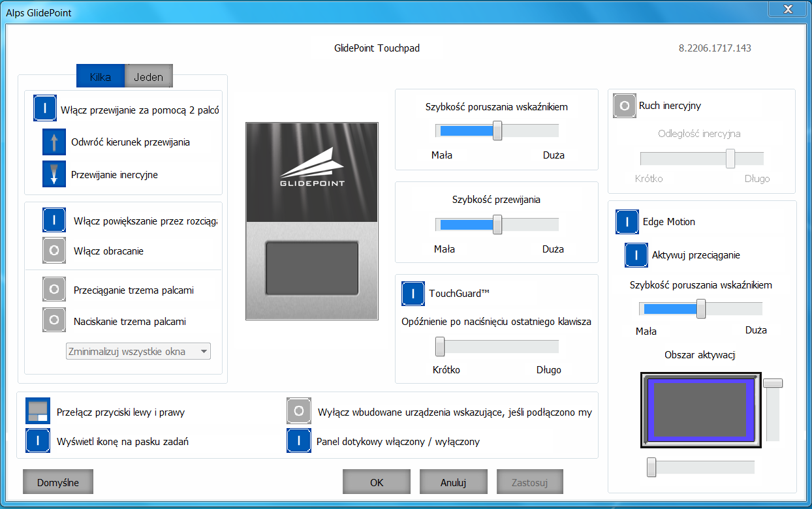Open the Zminimalizuj wszystkie okna dropdown
Screen dimensions: 812x509
138,352
